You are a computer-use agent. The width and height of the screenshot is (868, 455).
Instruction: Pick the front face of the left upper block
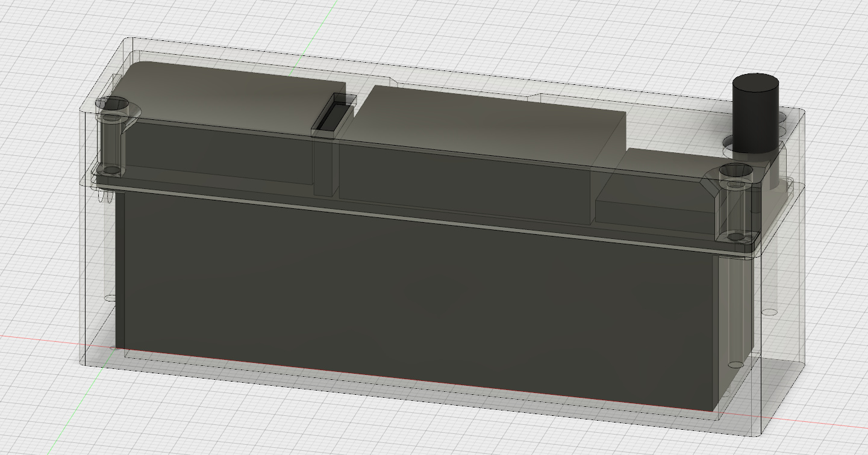pyautogui.click(x=219, y=153)
